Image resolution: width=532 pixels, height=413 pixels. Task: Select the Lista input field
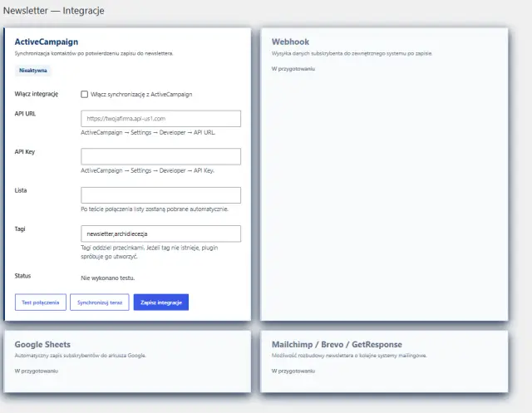[x=160, y=195]
